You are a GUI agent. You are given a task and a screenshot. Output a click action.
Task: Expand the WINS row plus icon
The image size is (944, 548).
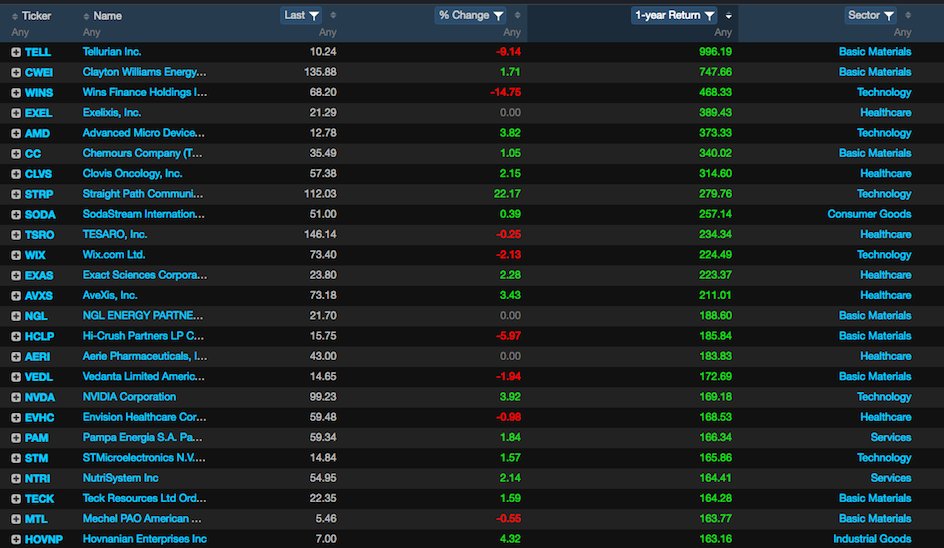(x=16, y=93)
